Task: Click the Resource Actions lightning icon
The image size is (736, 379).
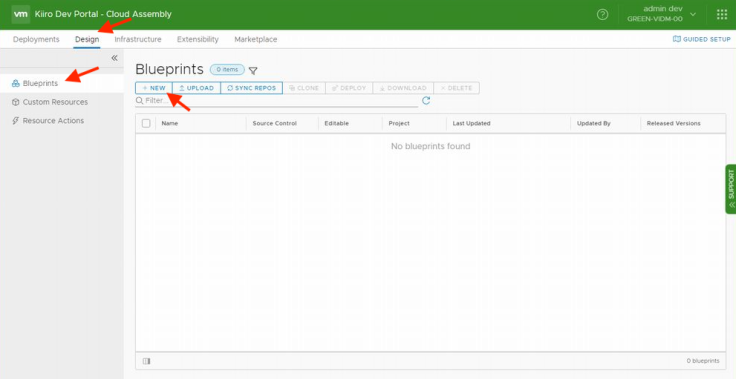Action: 15,121
